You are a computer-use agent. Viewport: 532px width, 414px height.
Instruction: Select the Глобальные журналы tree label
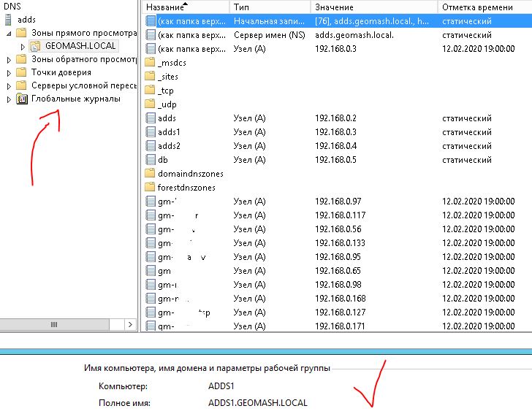(76, 99)
